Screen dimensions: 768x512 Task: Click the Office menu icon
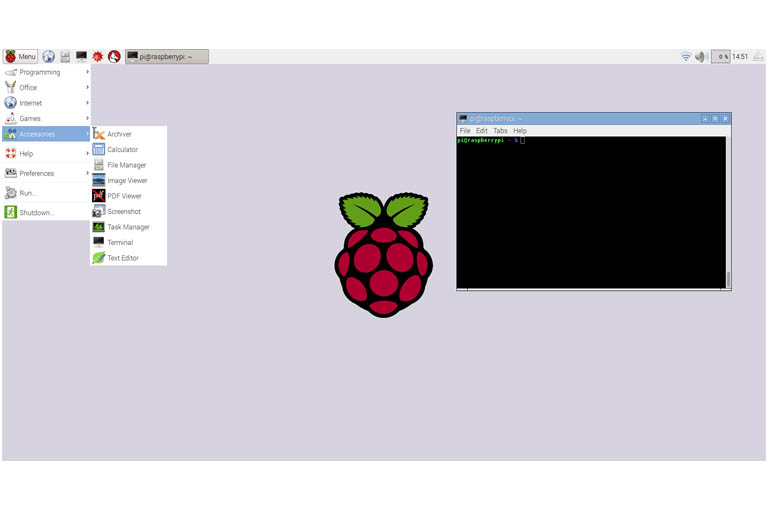click(x=11, y=87)
